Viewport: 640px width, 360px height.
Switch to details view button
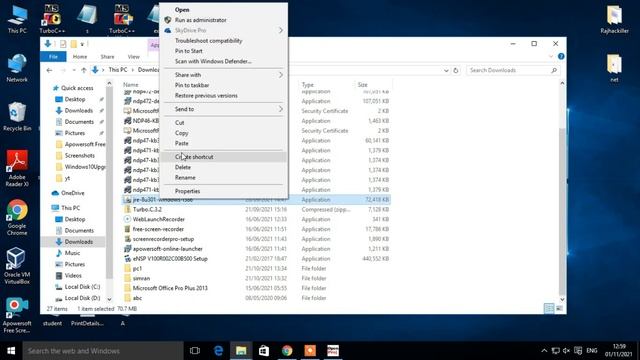coord(549,309)
